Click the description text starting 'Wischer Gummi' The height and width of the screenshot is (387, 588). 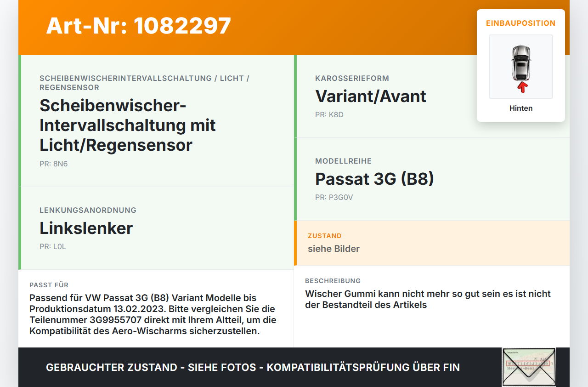point(428,299)
